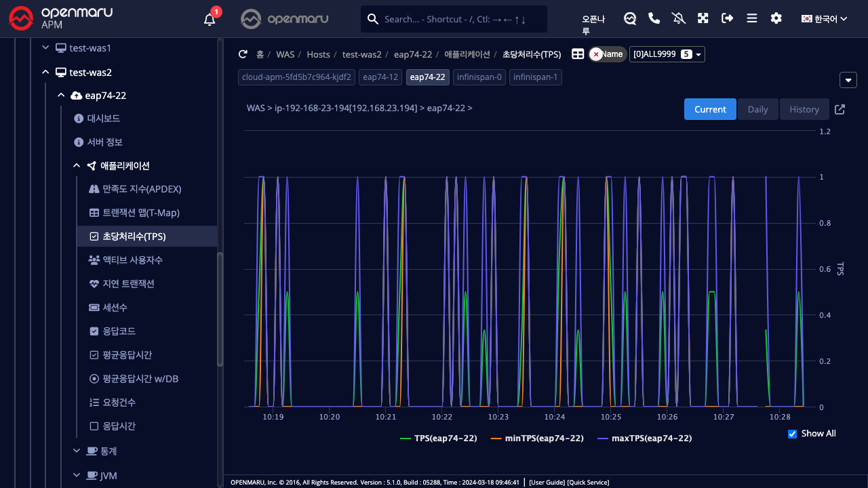Switch to the History tab
Image resolution: width=868 pixels, height=488 pixels.
click(x=804, y=109)
